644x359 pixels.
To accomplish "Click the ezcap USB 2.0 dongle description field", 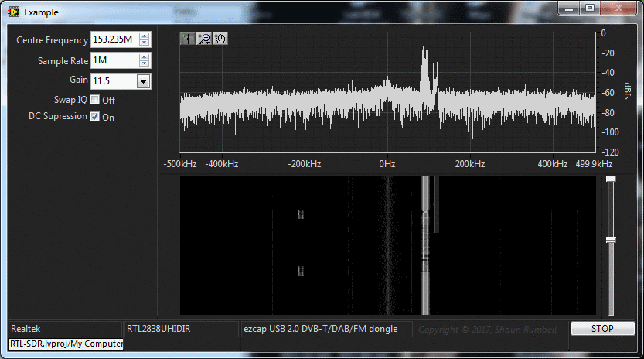I will point(326,329).
